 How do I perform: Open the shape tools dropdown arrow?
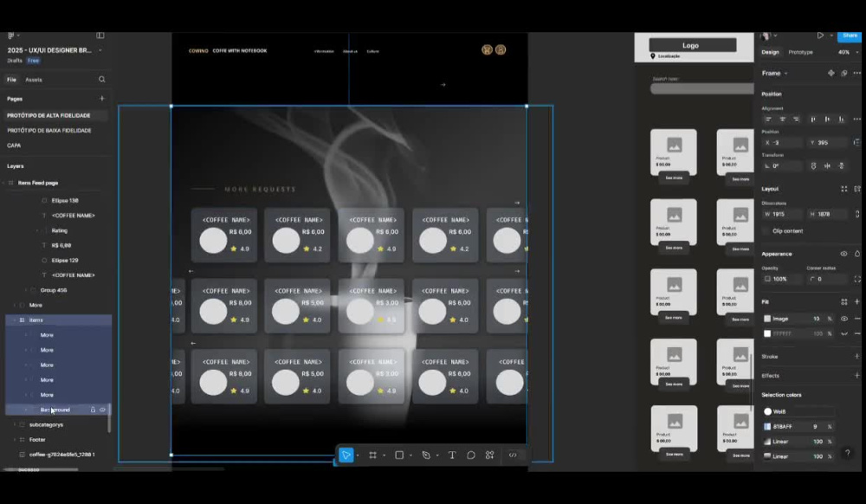tap(410, 456)
